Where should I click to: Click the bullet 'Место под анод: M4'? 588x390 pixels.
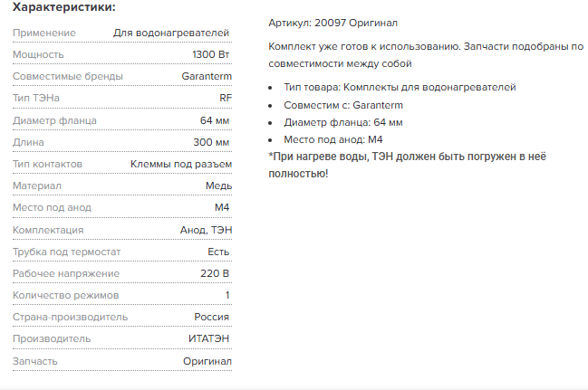(x=333, y=139)
